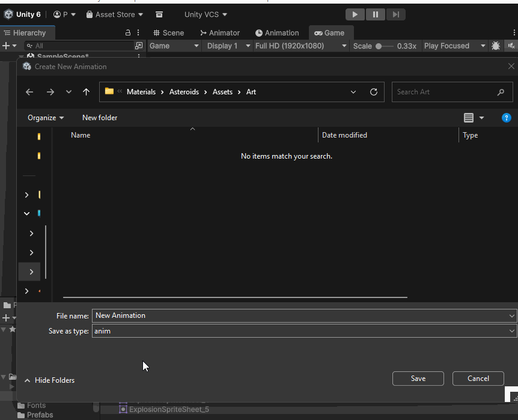This screenshot has height=420, width=518.
Task: Open the Full HD resolution dropdown
Action: pyautogui.click(x=300, y=46)
